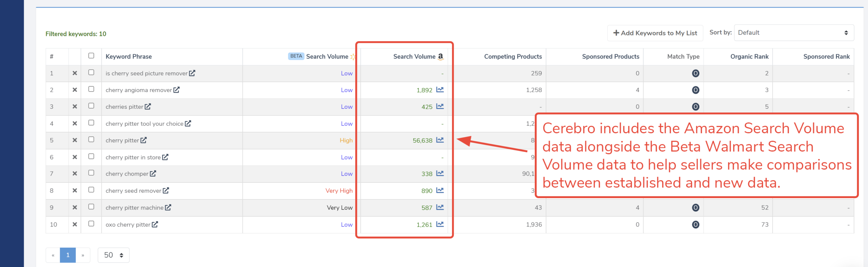The height and width of the screenshot is (267, 868).
Task: Click the X icon for cherry seed remover
Action: click(x=75, y=191)
